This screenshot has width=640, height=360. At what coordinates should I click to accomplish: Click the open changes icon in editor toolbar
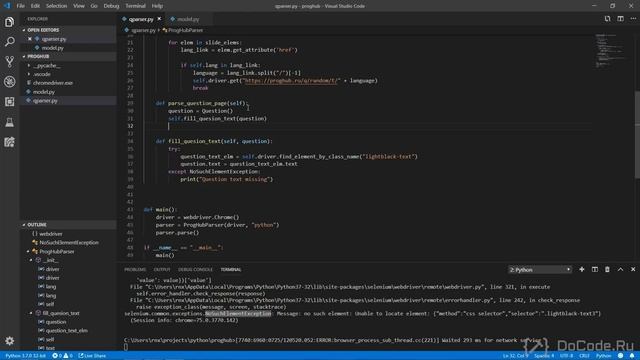point(607,19)
